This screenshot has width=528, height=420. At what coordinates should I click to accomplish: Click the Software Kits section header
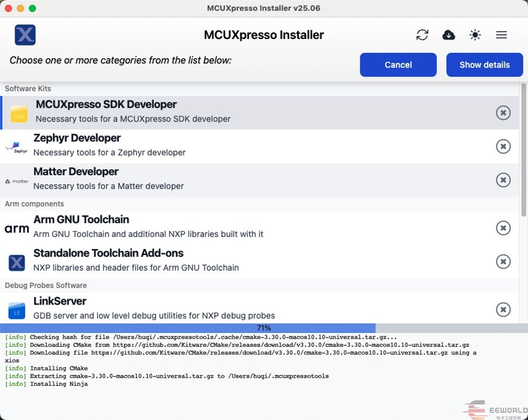click(28, 88)
